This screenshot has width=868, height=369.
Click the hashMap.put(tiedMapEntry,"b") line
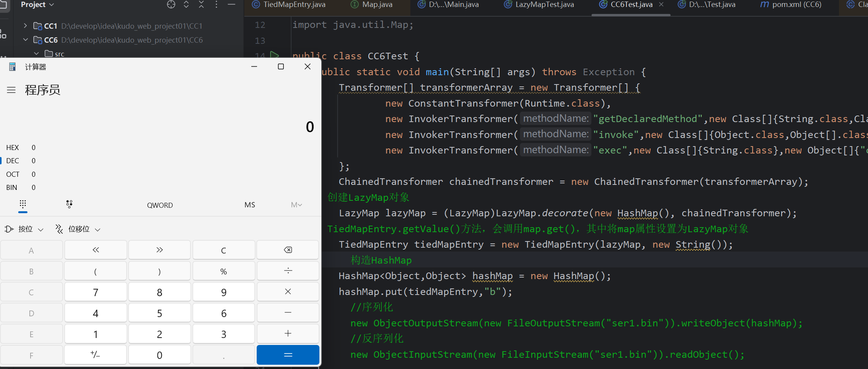[425, 292]
